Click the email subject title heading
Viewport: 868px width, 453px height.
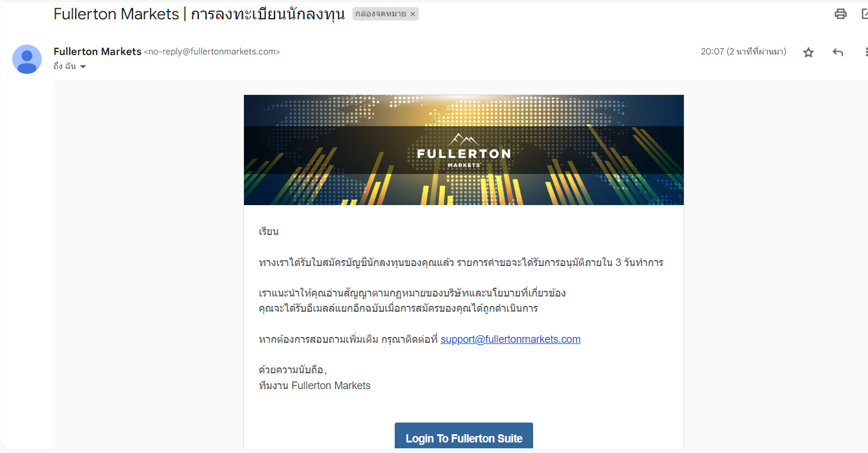click(199, 14)
